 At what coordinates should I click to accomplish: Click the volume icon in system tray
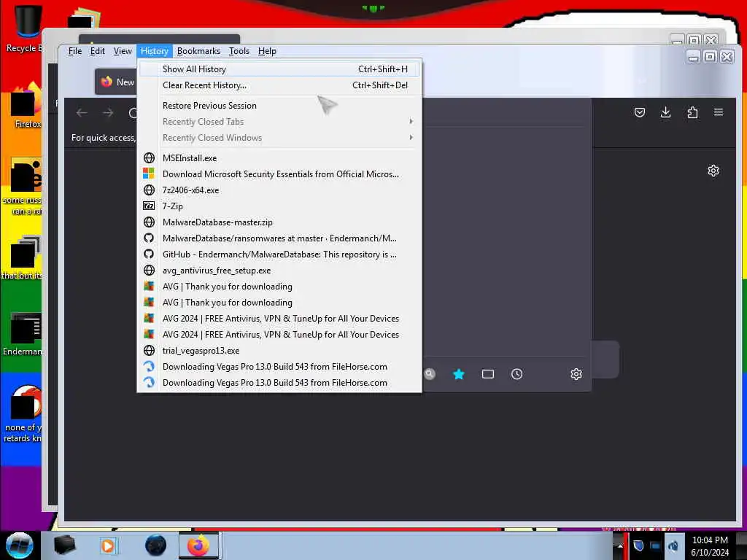pos(673,545)
